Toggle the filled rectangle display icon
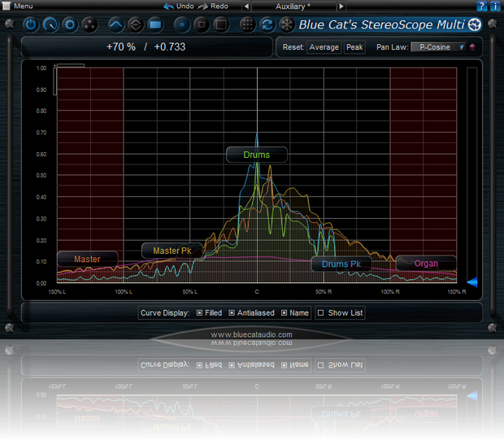 click(x=155, y=24)
